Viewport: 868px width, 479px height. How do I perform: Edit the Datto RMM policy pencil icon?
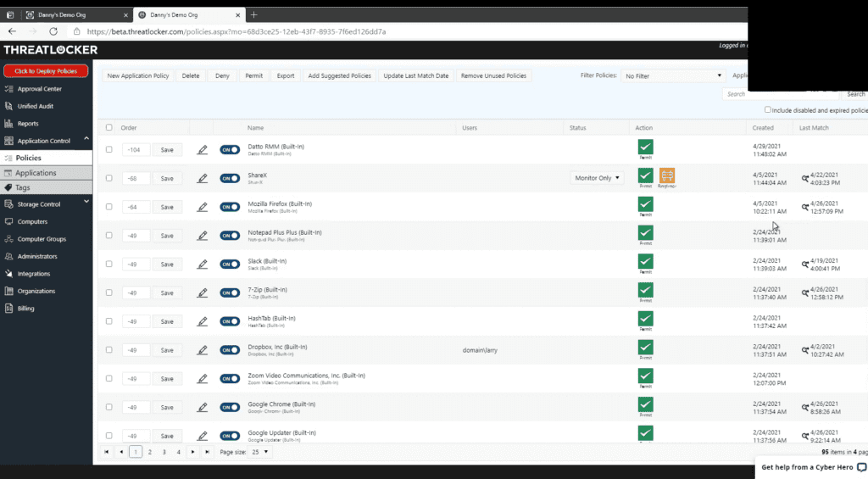tap(202, 149)
